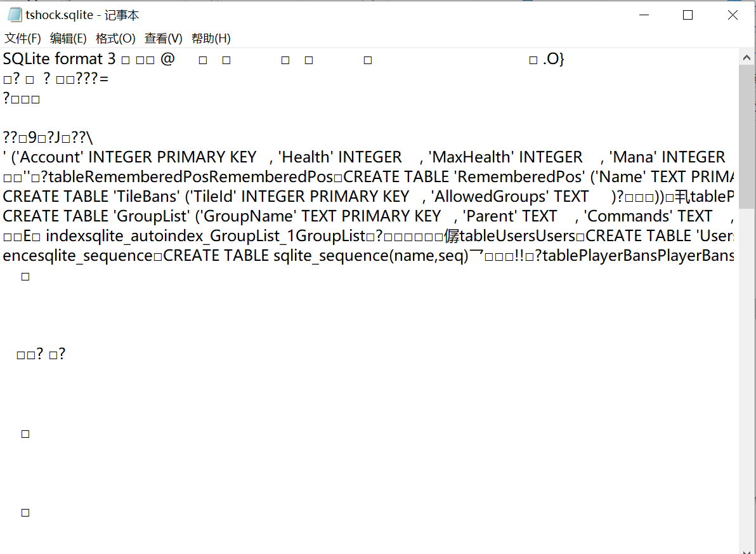Maximize the Notepad window

(688, 15)
